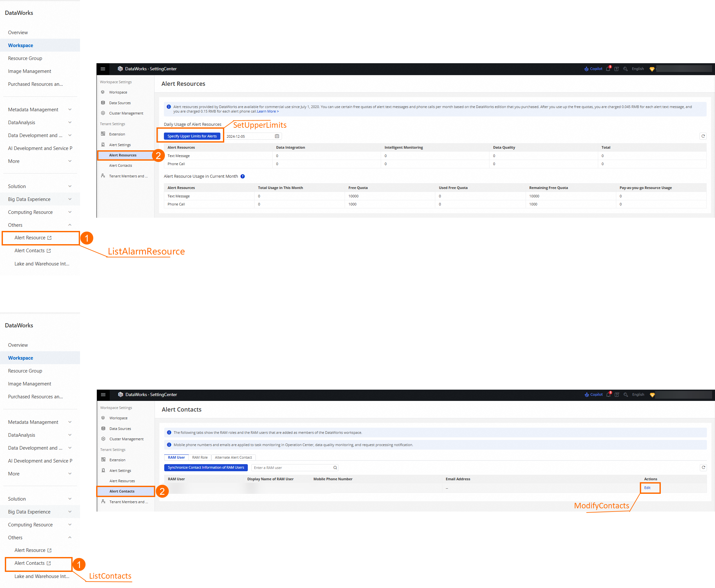715x588 pixels.
Task: Click the hamburger menu in the Alert Resources header
Action: point(103,69)
